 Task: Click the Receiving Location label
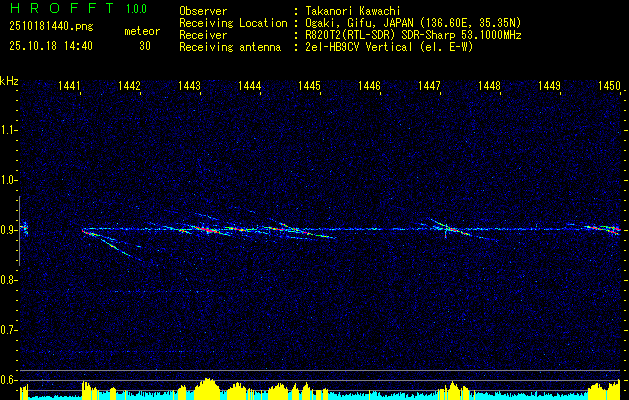tap(233, 23)
